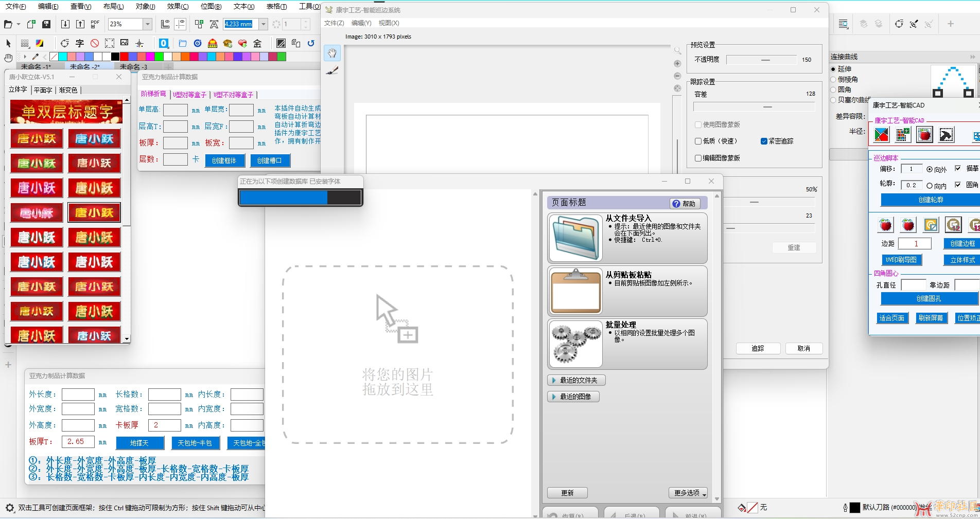Click the eyedropper icon beside color palette

click(36, 57)
